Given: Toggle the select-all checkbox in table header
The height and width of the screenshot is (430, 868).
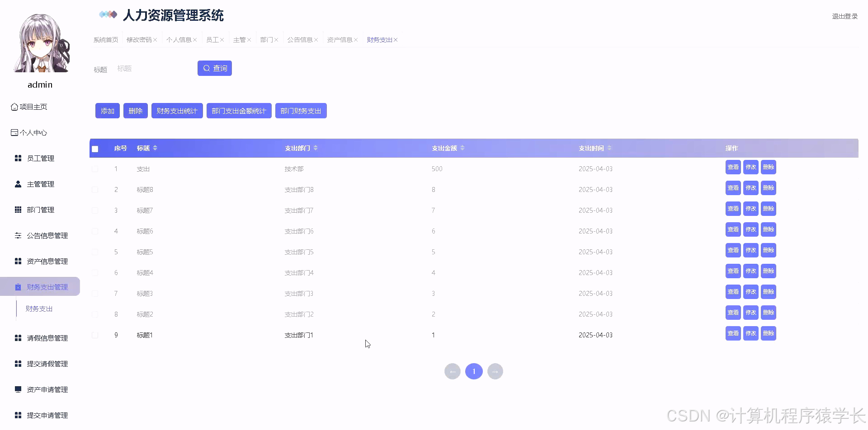Looking at the screenshot, I should 95,149.
